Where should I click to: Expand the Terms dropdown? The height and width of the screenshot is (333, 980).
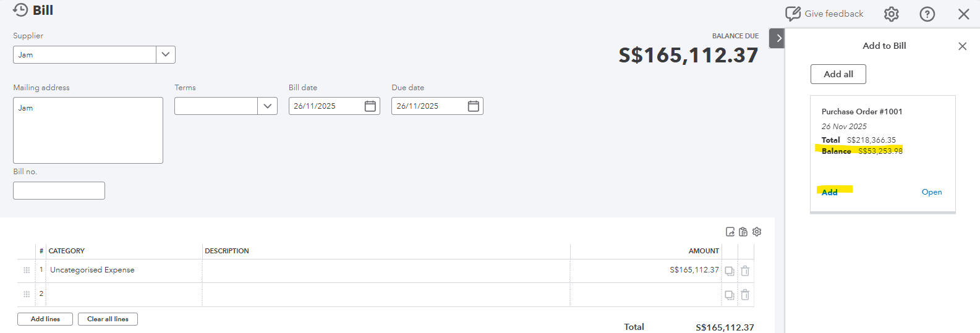click(267, 106)
